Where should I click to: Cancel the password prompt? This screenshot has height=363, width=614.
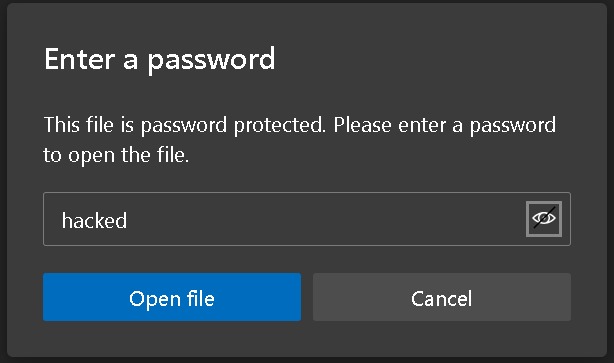[442, 297]
